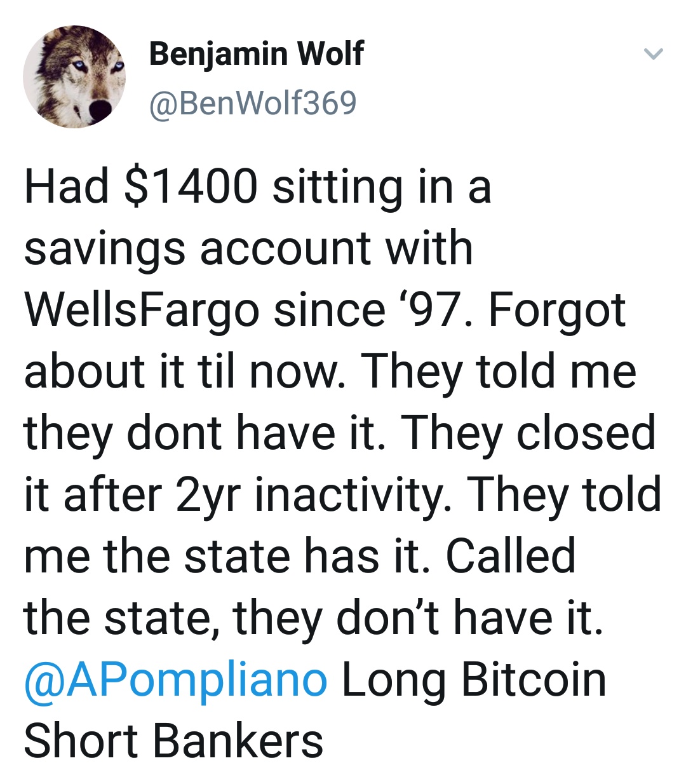Click the word 'Called' in the tweet
Viewport: 686px width, 784px height.
[x=511, y=556]
